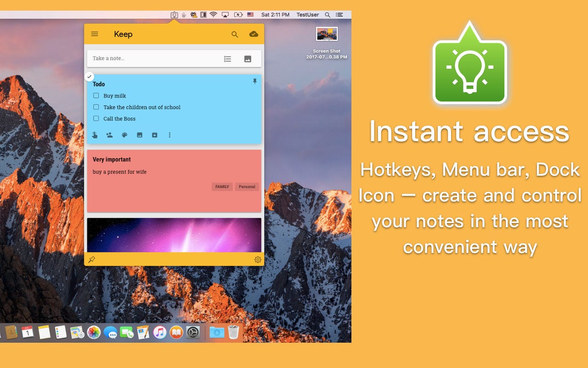588x368 pixels.
Task: Open the TestUser account menu
Action: 308,15
